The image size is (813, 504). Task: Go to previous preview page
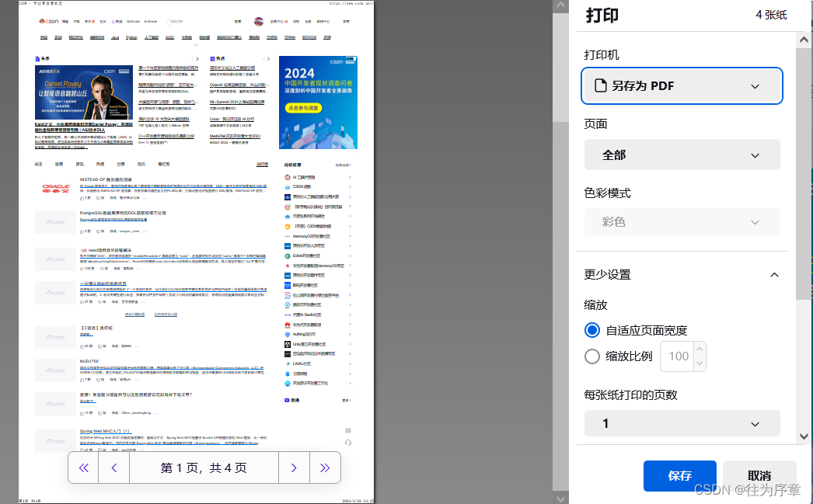(x=114, y=468)
